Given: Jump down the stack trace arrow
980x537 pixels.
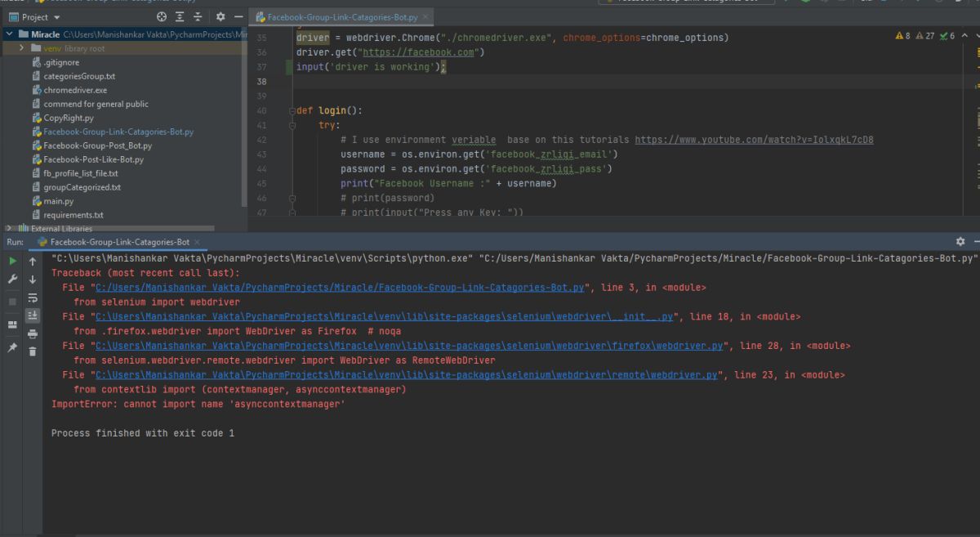Looking at the screenshot, I should pyautogui.click(x=33, y=280).
